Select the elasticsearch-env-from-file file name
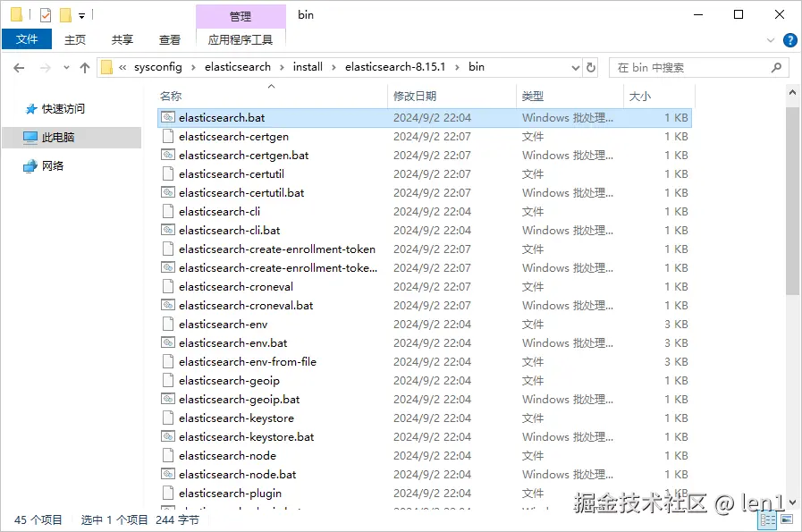Screen dimensions: 802x532 click(x=248, y=361)
